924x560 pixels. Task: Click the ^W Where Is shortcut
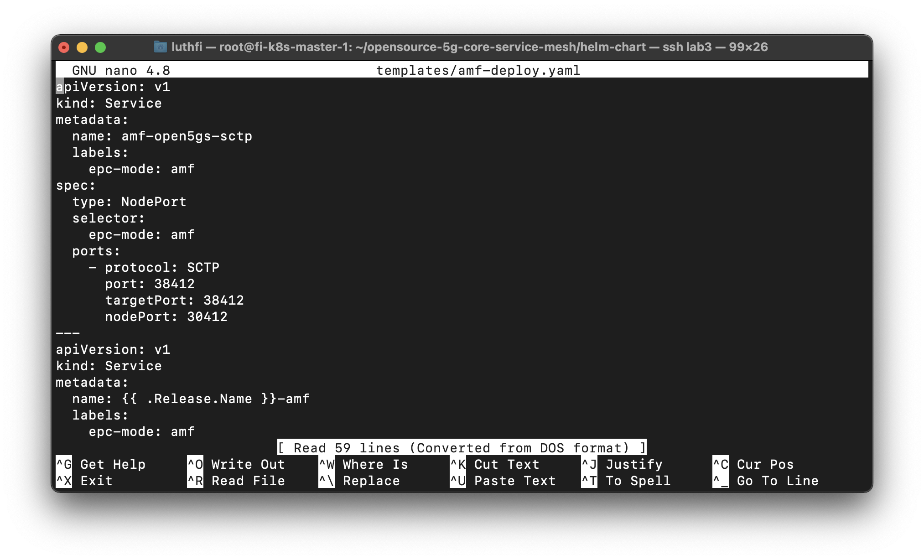[x=363, y=464]
